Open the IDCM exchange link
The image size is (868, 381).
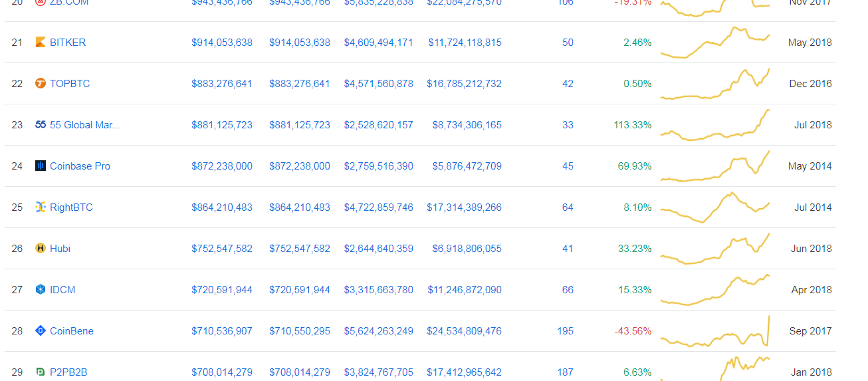62,290
